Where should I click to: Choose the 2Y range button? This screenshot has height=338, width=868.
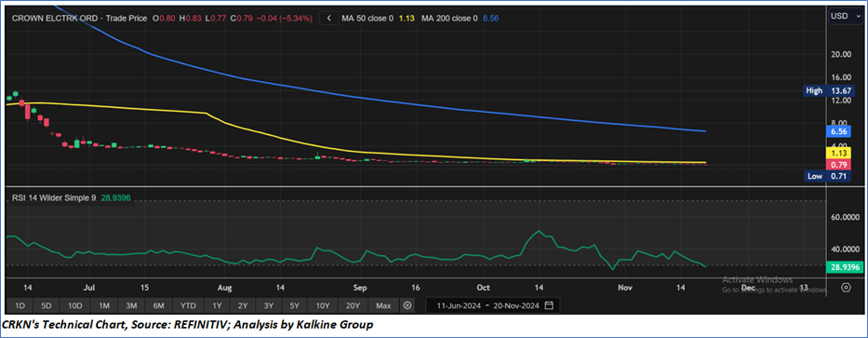(243, 305)
